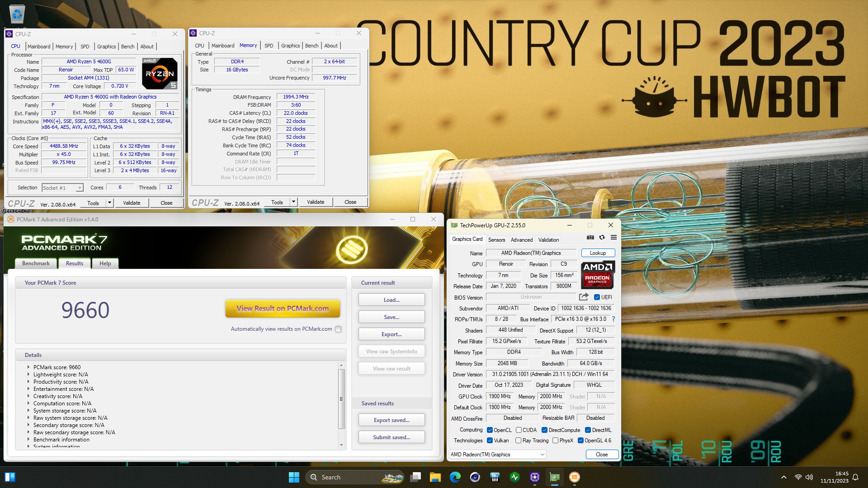868x488 pixels.
Task: Expand PCMark score: 9660 detail
Action: (x=28, y=367)
